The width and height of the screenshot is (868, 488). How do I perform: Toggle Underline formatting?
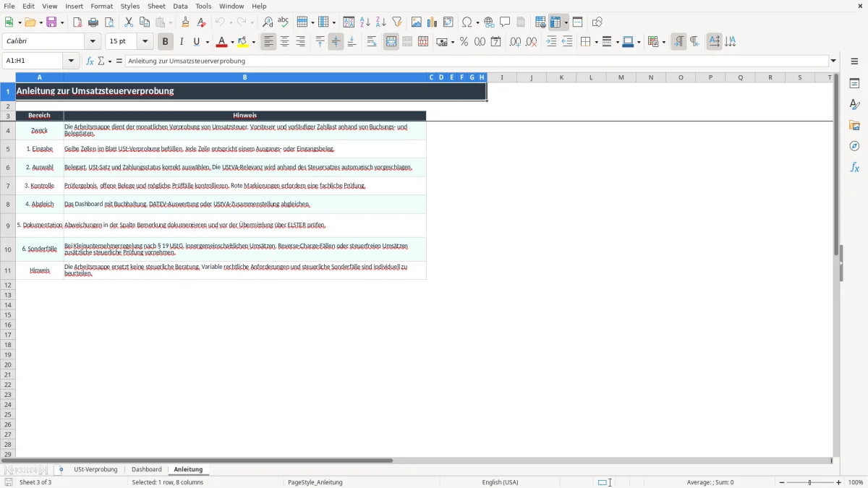point(197,42)
